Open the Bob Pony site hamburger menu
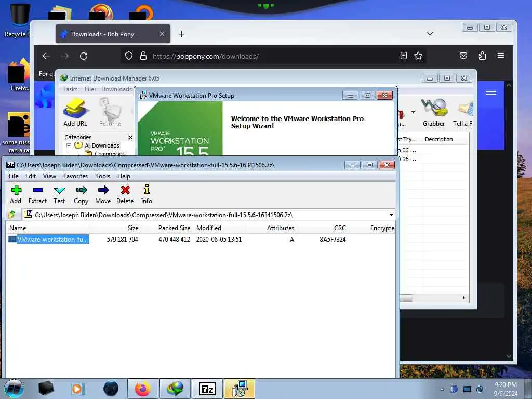532x399 pixels. tap(491, 93)
